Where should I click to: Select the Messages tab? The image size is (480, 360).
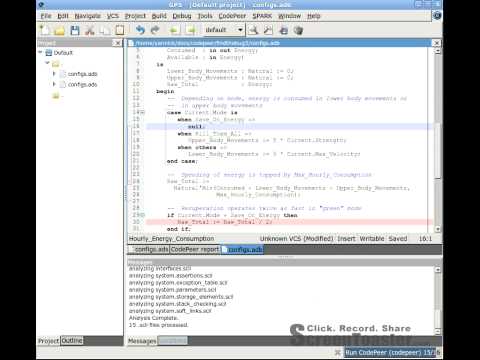142,341
